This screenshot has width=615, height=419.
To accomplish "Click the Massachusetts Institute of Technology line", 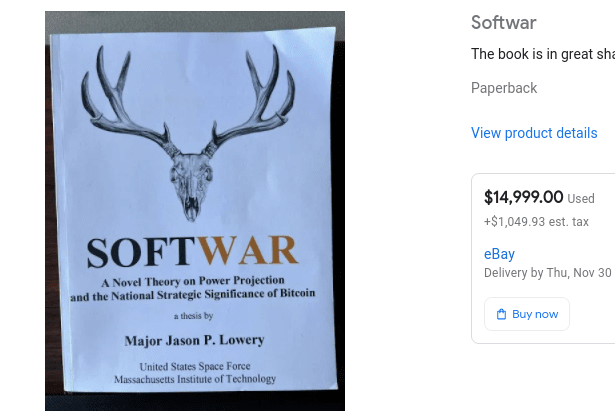I will (x=195, y=379).
